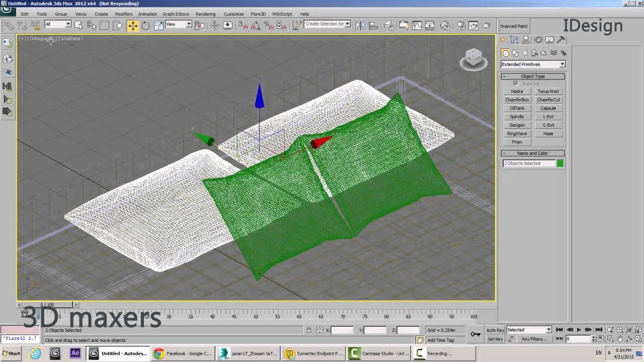
Task: Toggle Angle Snap
Action: (256, 25)
